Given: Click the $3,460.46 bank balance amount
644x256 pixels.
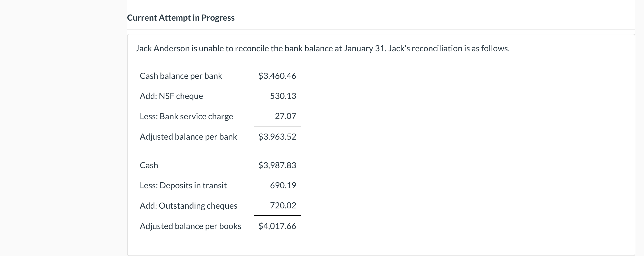Looking at the screenshot, I should click(x=277, y=76).
